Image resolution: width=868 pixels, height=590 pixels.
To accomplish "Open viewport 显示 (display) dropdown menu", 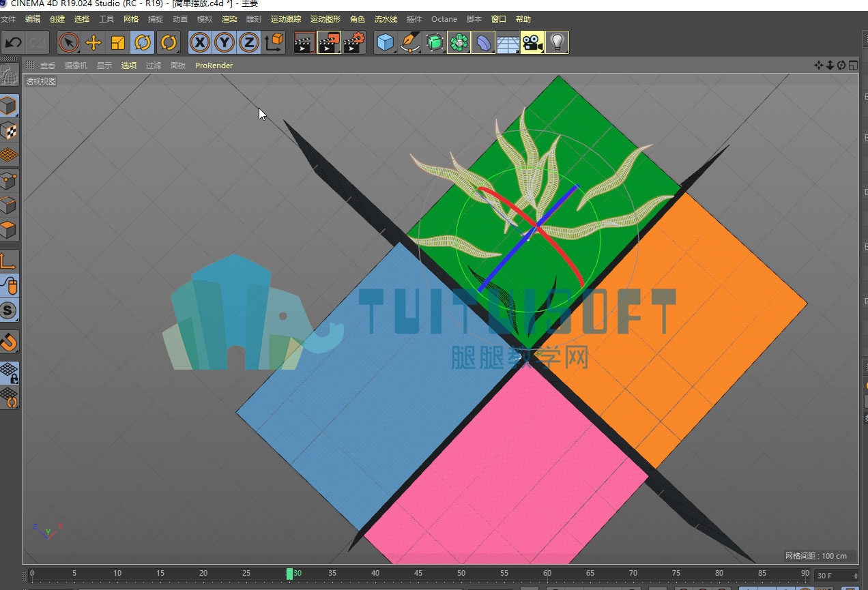I will click(104, 65).
